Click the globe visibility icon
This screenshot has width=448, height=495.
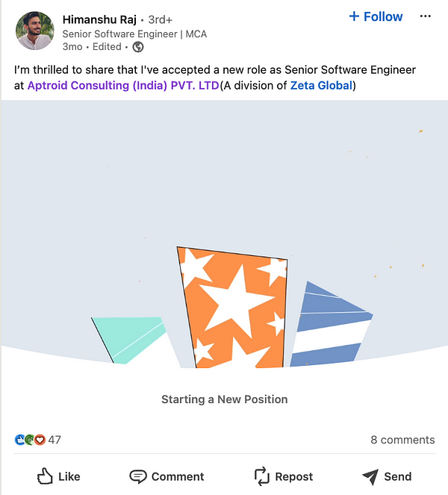(x=137, y=47)
